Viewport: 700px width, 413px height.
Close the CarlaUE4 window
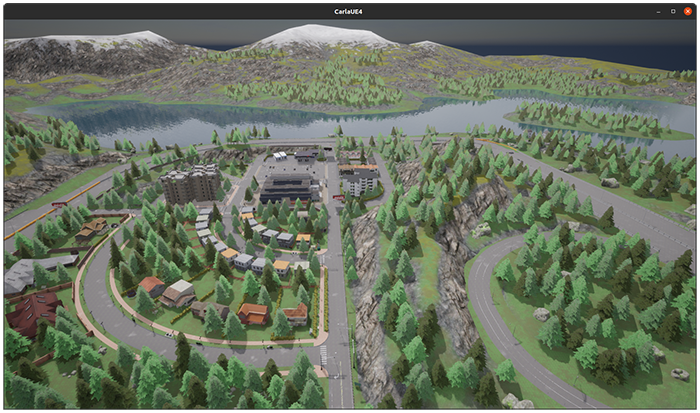click(687, 11)
